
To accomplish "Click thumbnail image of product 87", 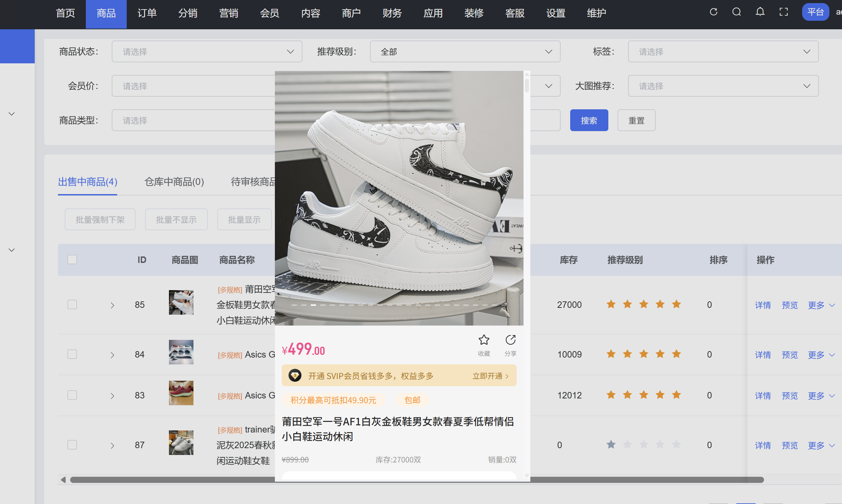I will 181,443.
